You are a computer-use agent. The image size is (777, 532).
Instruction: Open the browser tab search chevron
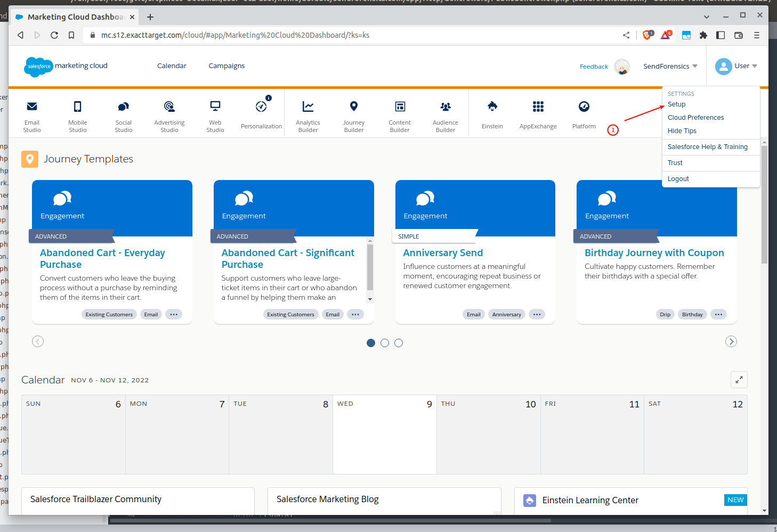click(707, 17)
